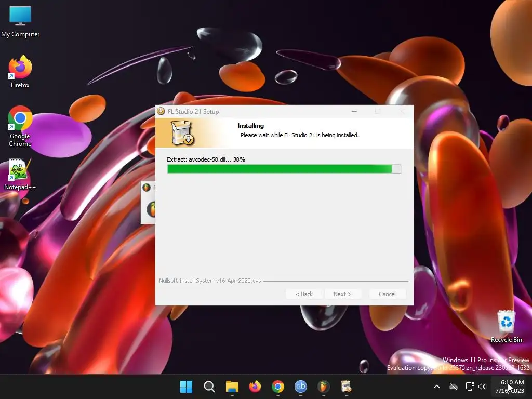Click the Next > button

point(342,294)
